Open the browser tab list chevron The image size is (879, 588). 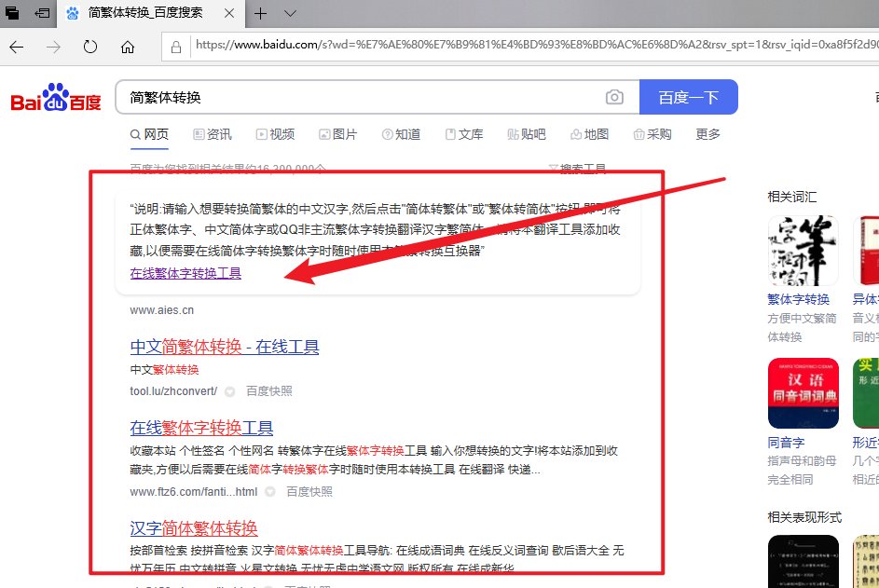coord(288,14)
